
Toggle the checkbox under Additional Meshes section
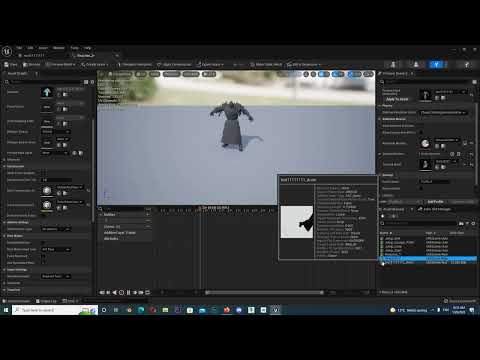click(421, 132)
